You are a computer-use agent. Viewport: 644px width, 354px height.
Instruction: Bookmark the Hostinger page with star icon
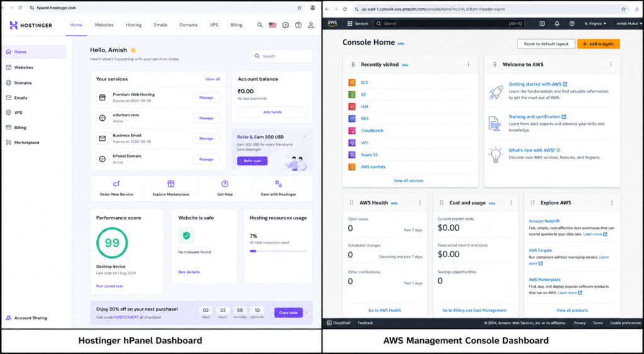click(299, 8)
